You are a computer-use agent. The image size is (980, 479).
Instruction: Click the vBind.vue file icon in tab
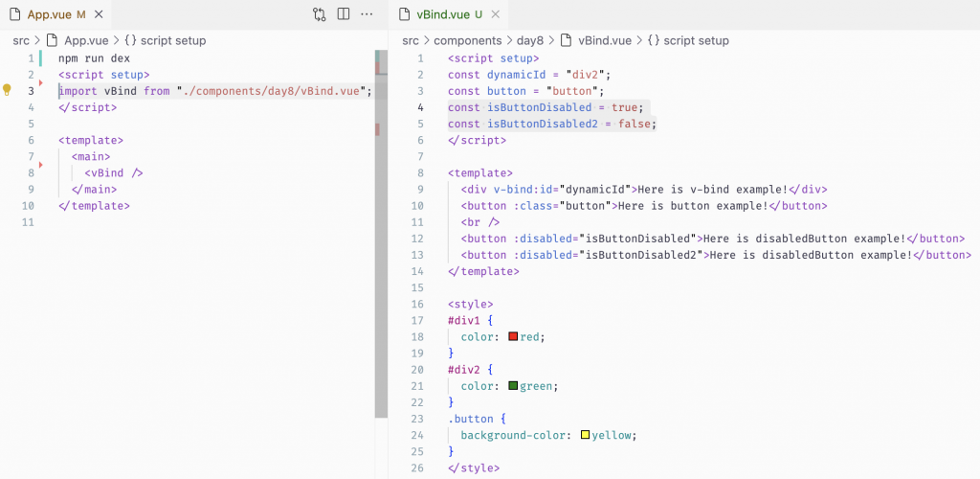(x=405, y=14)
